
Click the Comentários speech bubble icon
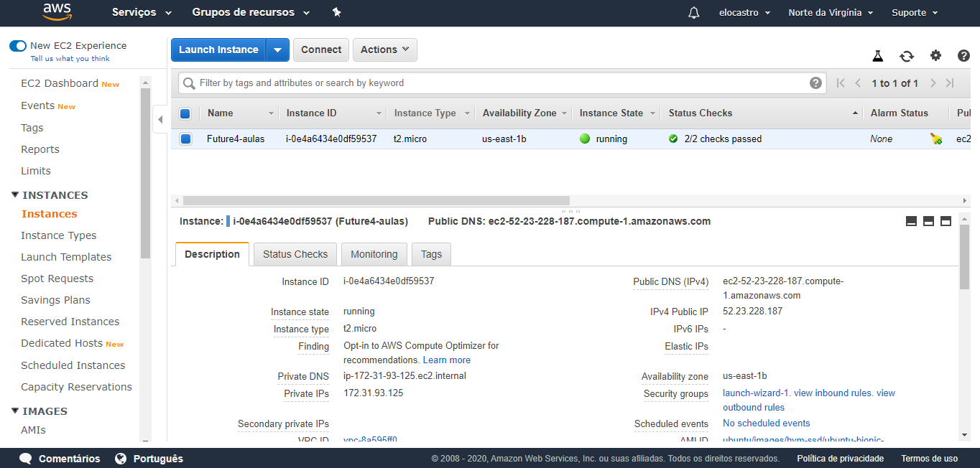click(26, 458)
